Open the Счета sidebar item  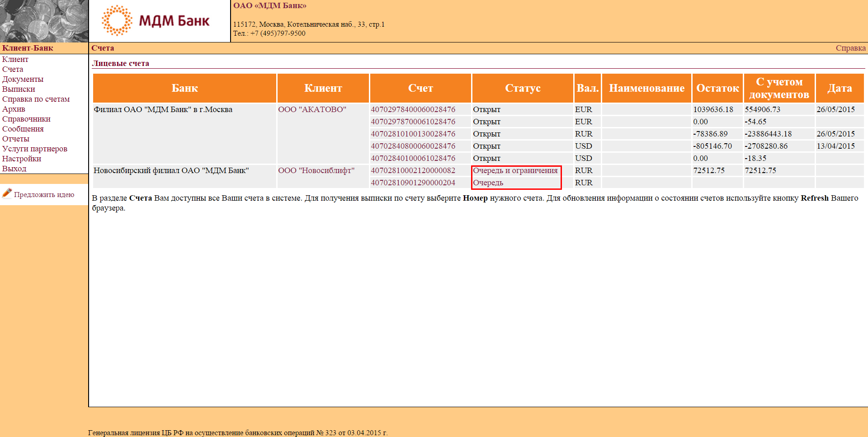click(13, 69)
